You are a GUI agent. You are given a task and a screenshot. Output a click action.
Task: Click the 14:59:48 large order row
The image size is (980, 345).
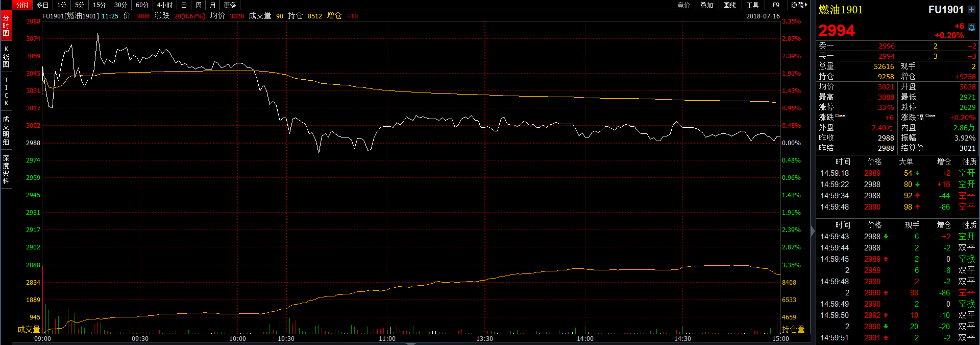coord(896,207)
